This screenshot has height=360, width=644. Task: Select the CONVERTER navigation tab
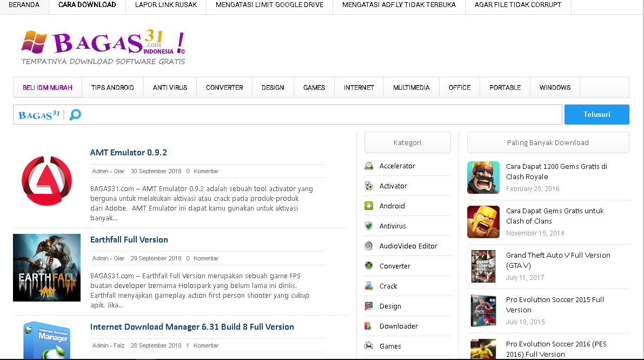pos(224,88)
